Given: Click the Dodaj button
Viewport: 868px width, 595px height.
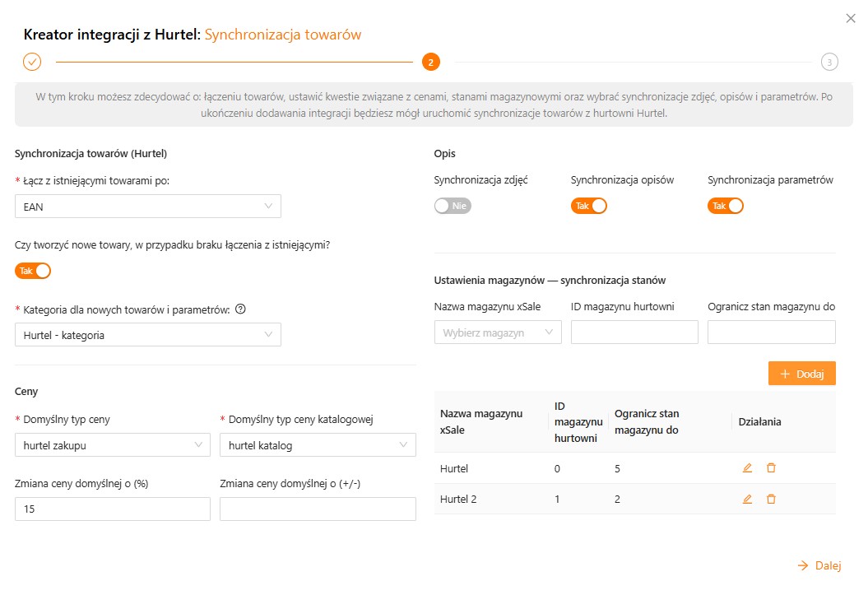Looking at the screenshot, I should [x=801, y=374].
